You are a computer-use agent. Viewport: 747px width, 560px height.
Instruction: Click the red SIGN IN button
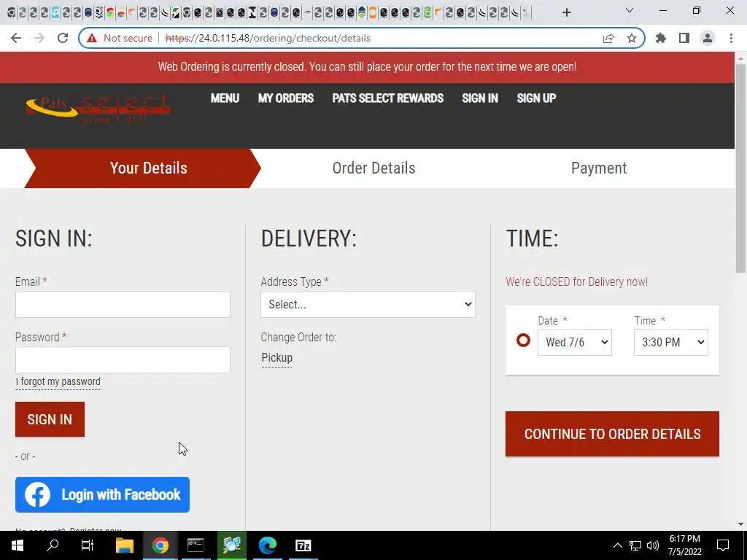(50, 419)
